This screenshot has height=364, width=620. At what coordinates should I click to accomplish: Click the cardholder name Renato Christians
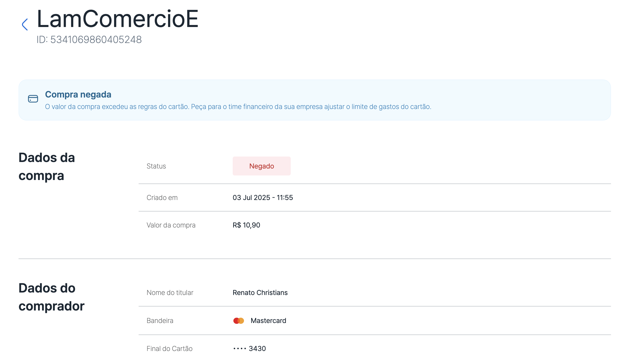(x=260, y=292)
